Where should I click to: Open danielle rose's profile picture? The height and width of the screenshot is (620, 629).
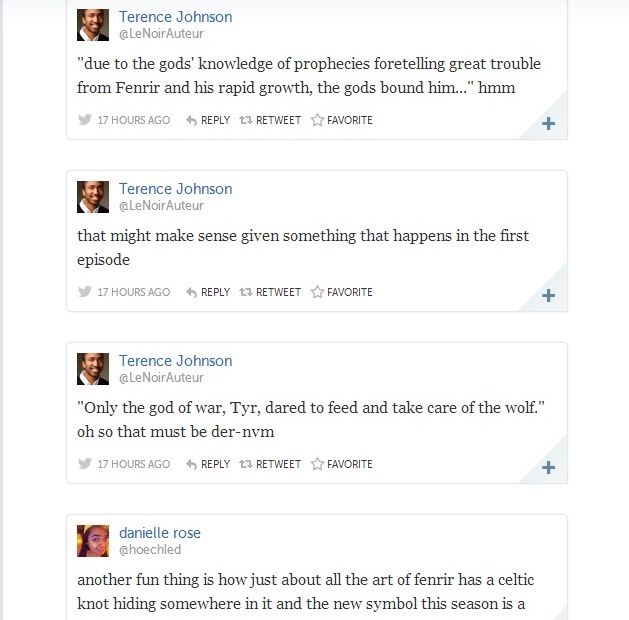click(93, 541)
